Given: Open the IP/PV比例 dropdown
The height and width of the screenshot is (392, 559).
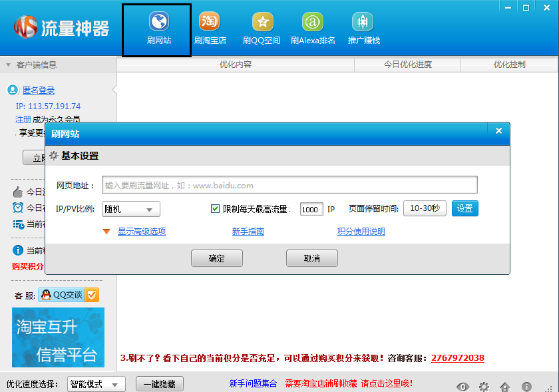Looking at the screenshot, I should pyautogui.click(x=131, y=209).
